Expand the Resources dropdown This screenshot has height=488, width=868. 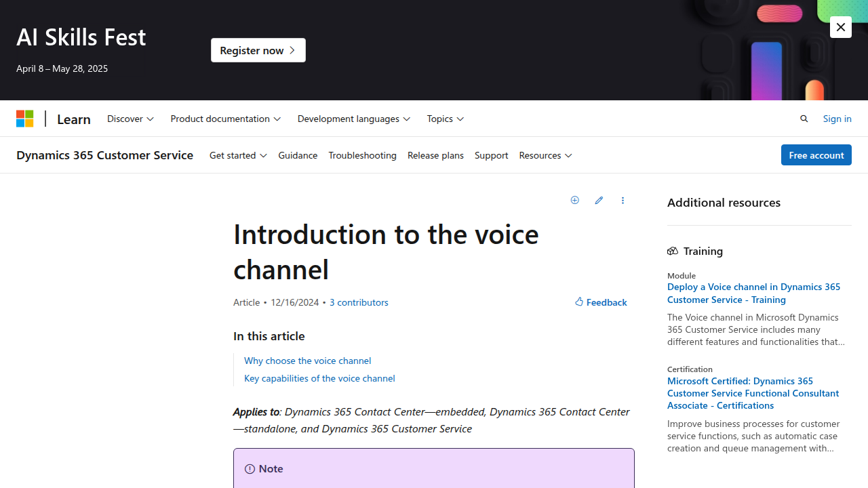pyautogui.click(x=545, y=155)
